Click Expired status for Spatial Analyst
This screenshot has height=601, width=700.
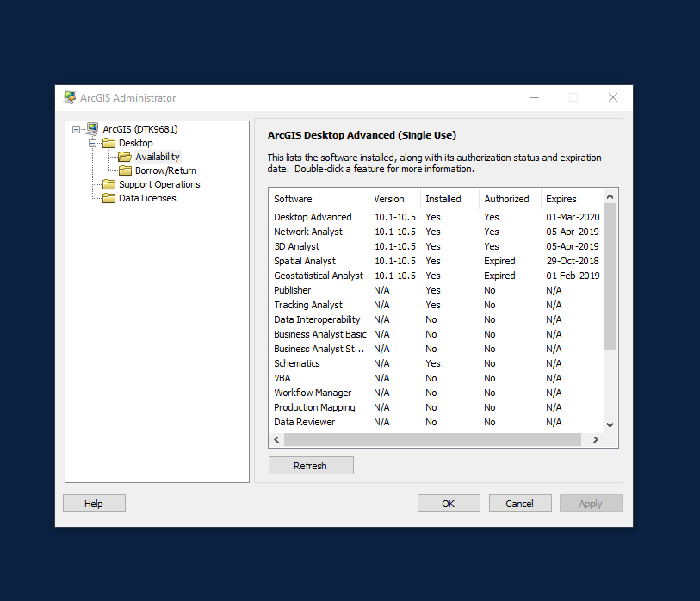[499, 261]
